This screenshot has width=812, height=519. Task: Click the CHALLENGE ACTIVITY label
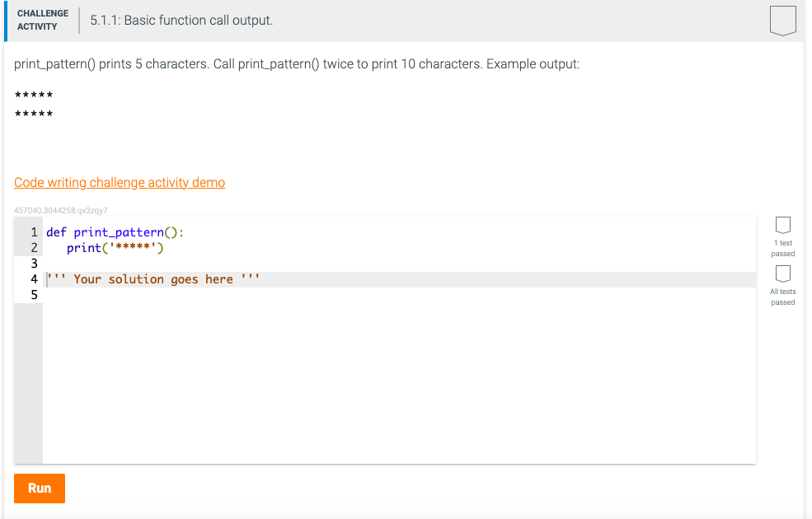[42, 20]
